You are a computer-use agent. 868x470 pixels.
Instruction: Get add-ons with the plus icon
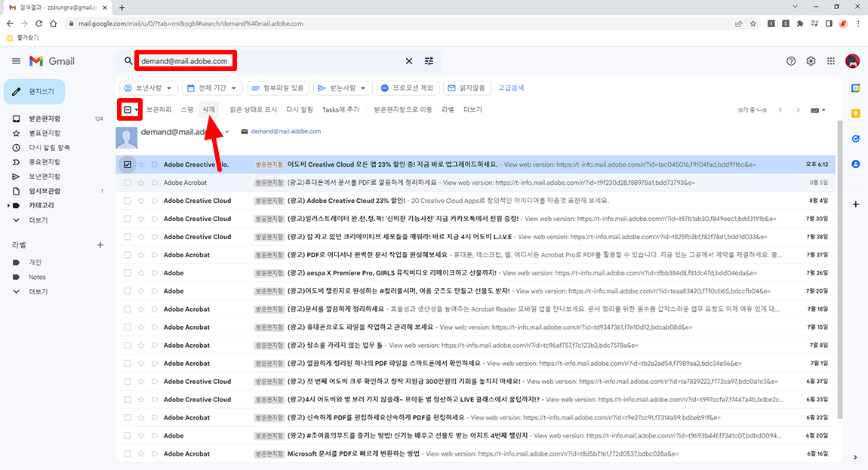(x=856, y=204)
